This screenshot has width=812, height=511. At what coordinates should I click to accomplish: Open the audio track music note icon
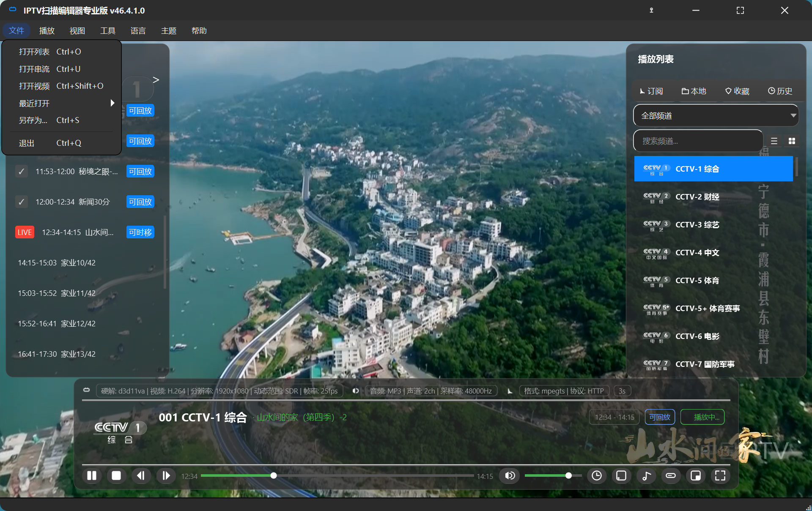point(646,476)
